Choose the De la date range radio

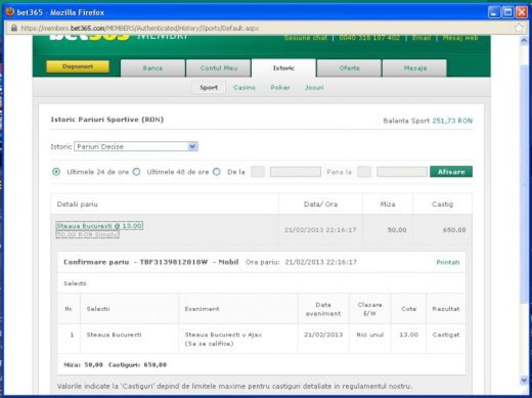(x=217, y=172)
